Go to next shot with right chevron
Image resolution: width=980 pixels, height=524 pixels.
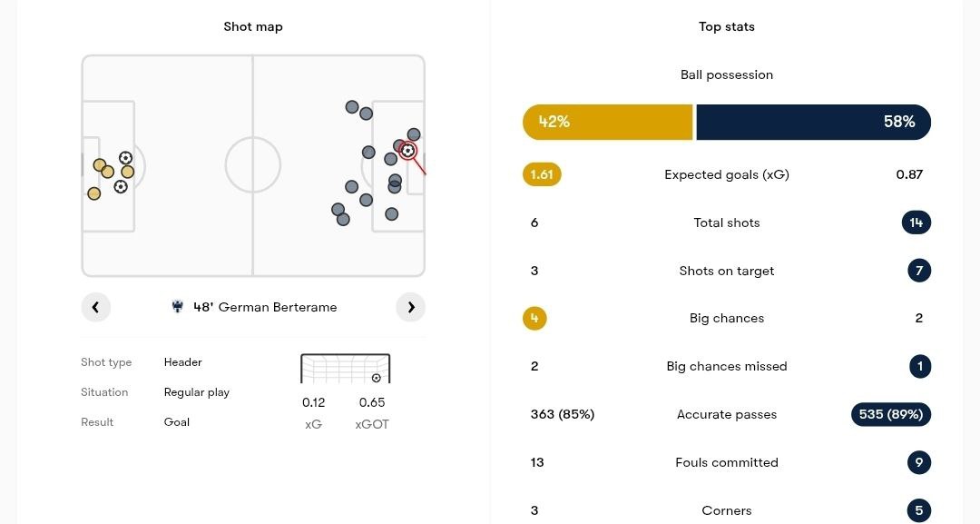pyautogui.click(x=410, y=307)
